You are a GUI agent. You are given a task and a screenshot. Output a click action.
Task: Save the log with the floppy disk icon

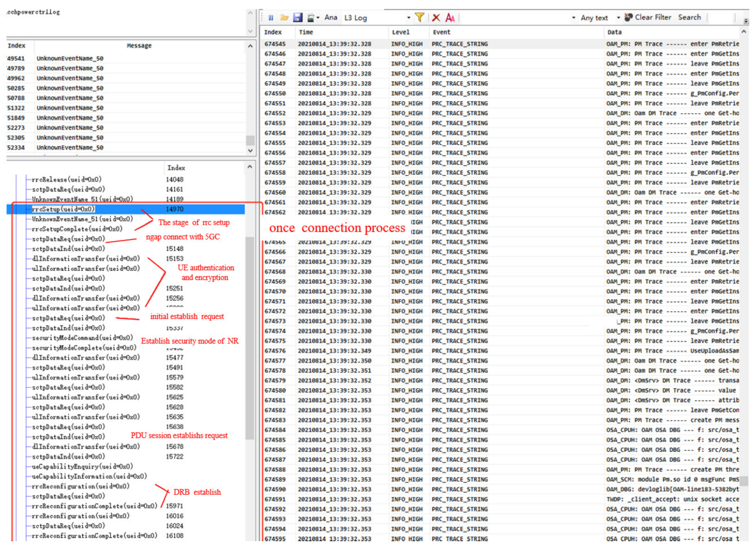[297, 18]
